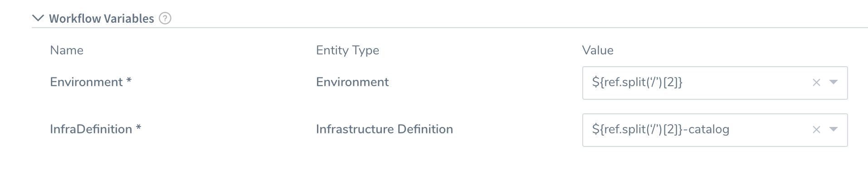Click the InfraDefinition * variable name
The height and width of the screenshot is (175, 868).
coord(96,129)
